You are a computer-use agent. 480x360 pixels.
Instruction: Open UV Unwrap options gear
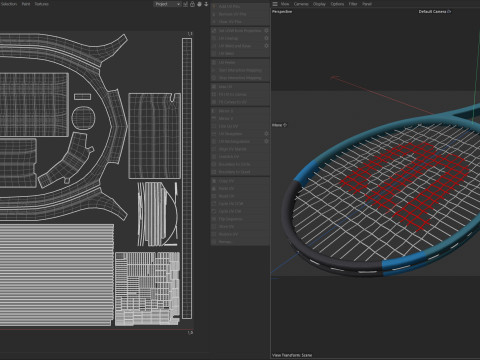[x=266, y=38]
